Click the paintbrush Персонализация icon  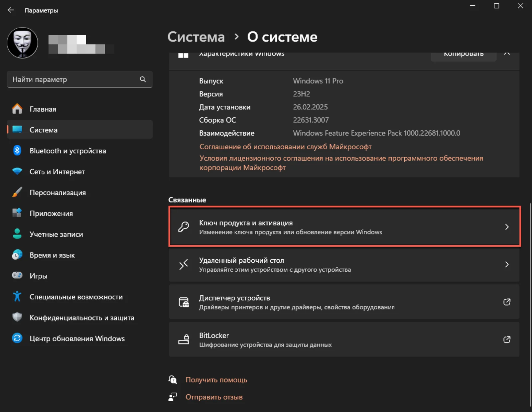[x=17, y=192]
